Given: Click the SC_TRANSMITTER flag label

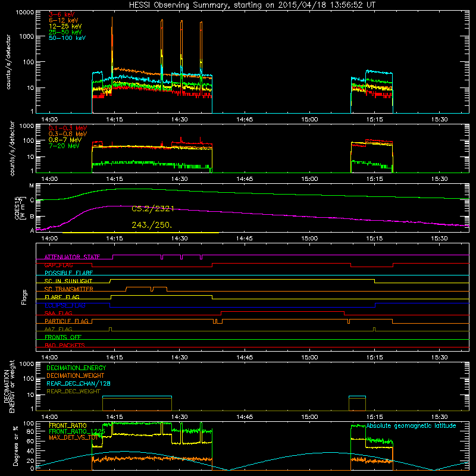Looking at the screenshot, I should pos(69,289).
